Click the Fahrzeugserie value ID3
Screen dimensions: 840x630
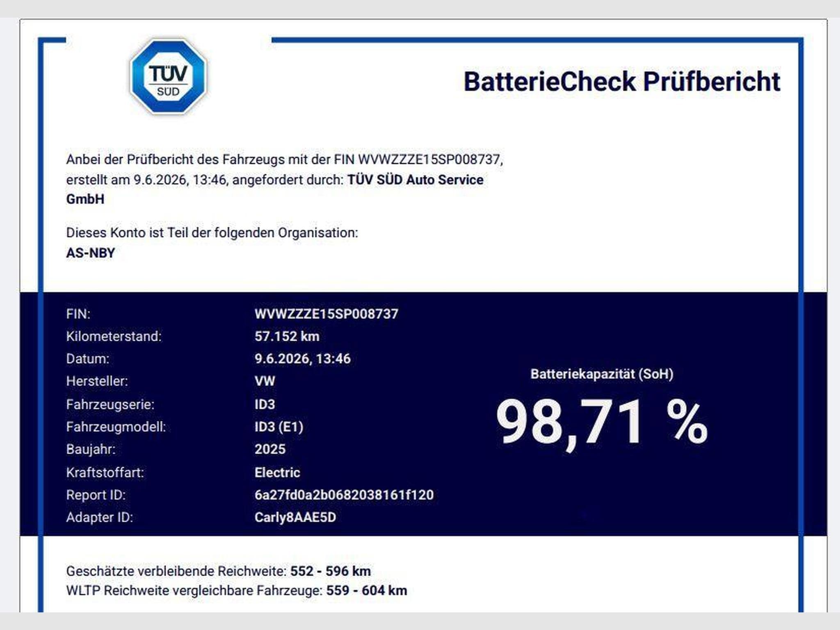pyautogui.click(x=265, y=404)
